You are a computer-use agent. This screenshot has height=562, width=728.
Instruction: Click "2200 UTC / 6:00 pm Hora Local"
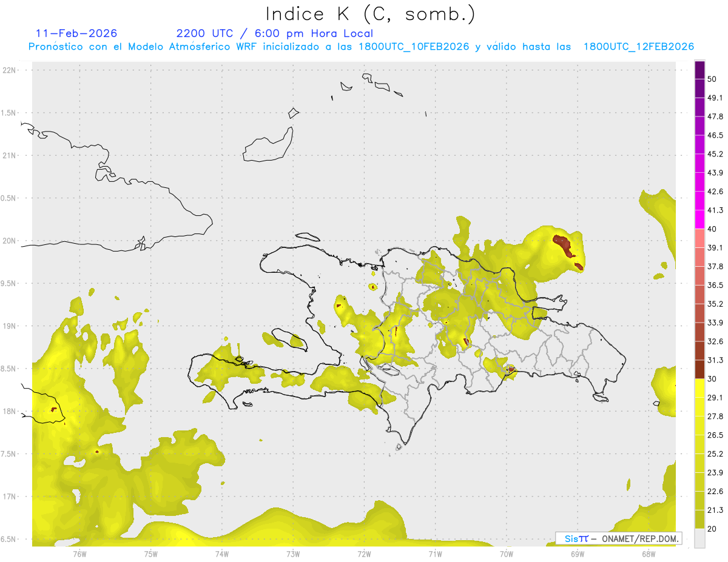(x=275, y=33)
